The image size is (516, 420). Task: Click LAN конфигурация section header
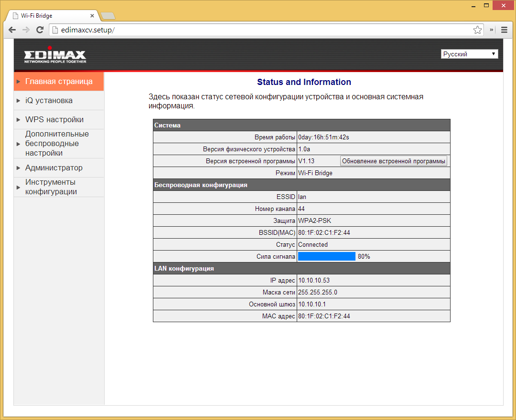coord(301,269)
